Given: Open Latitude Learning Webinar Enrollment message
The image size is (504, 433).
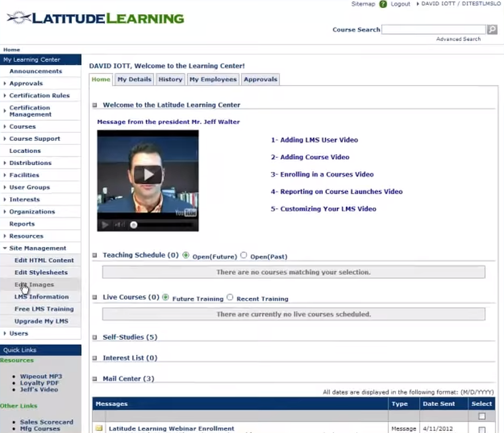Looking at the screenshot, I should pyautogui.click(x=171, y=429).
